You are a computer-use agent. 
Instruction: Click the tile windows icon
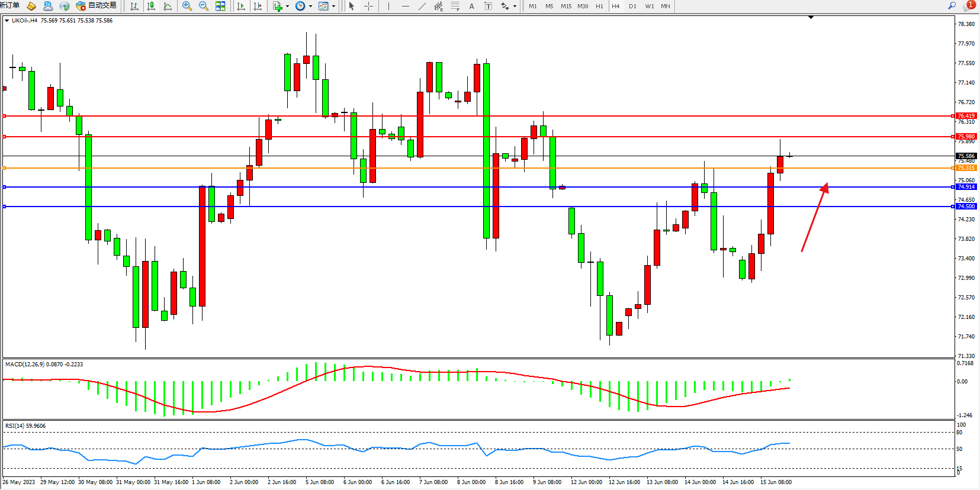tap(220, 6)
